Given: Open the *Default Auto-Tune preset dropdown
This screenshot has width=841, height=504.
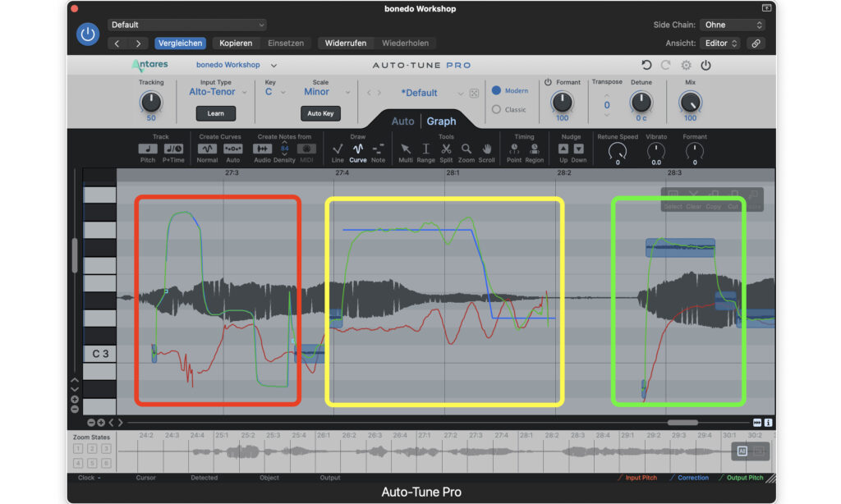Looking at the screenshot, I should tap(432, 93).
